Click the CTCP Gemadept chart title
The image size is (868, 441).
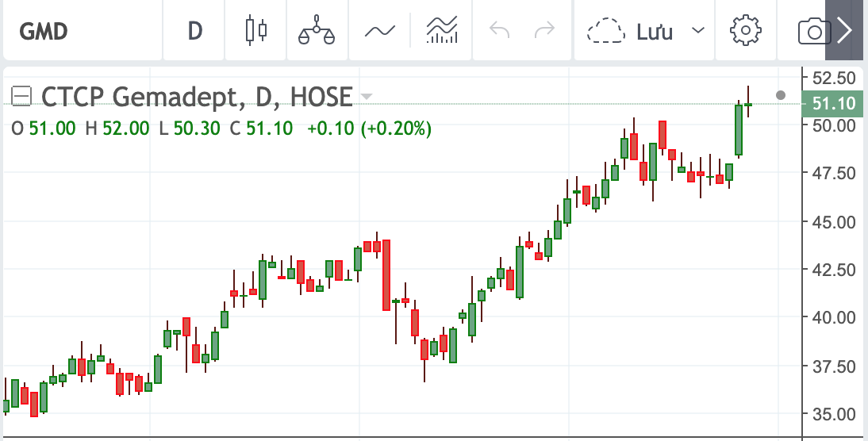point(196,97)
